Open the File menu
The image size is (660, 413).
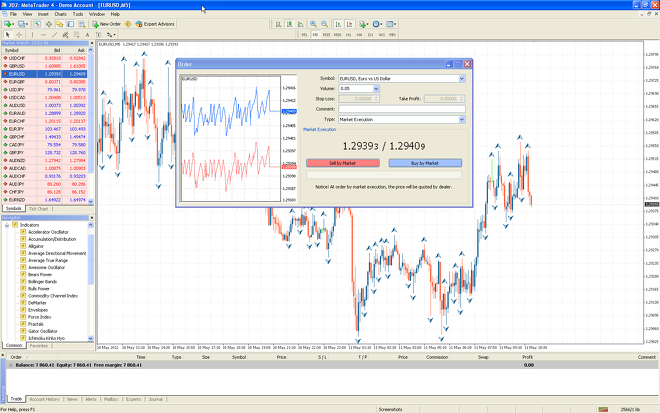point(13,14)
